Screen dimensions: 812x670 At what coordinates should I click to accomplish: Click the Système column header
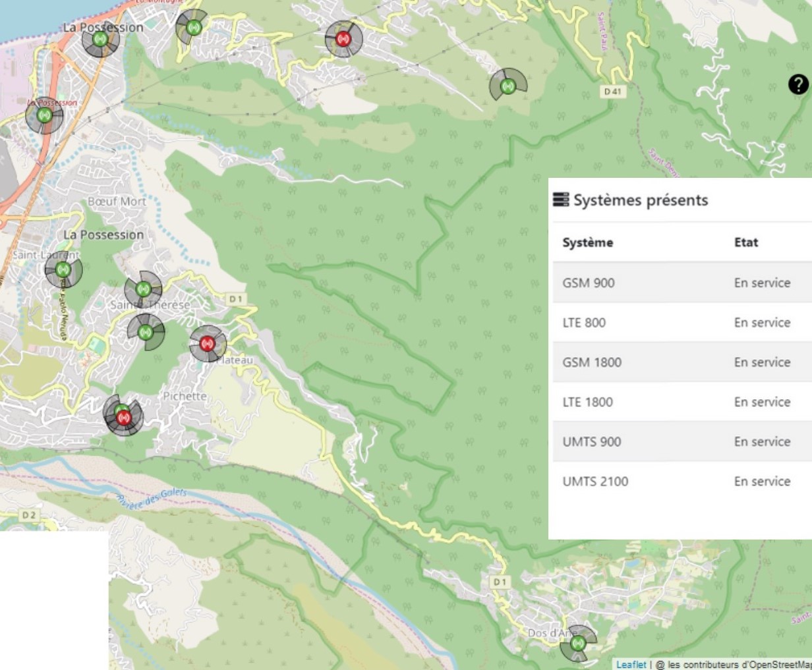click(x=587, y=242)
